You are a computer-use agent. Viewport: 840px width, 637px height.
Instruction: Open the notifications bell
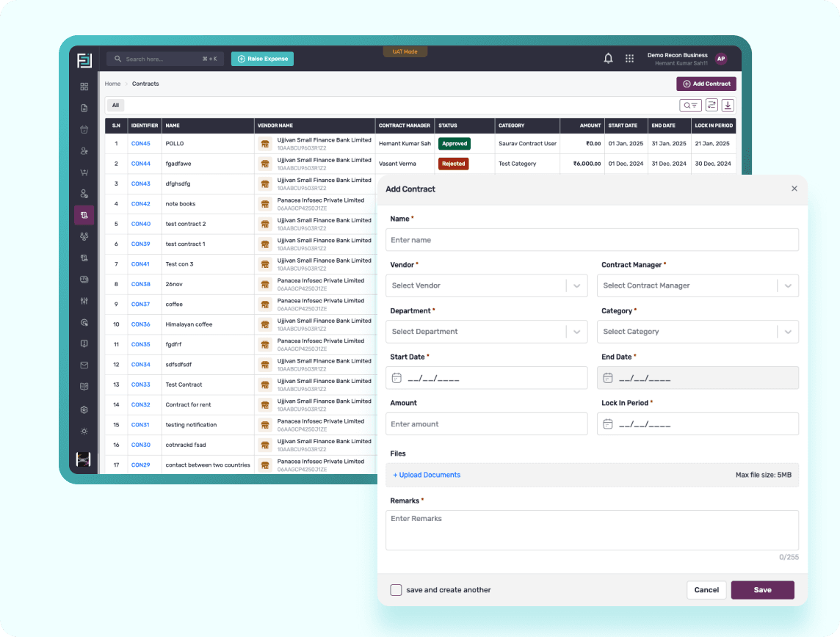pyautogui.click(x=608, y=59)
